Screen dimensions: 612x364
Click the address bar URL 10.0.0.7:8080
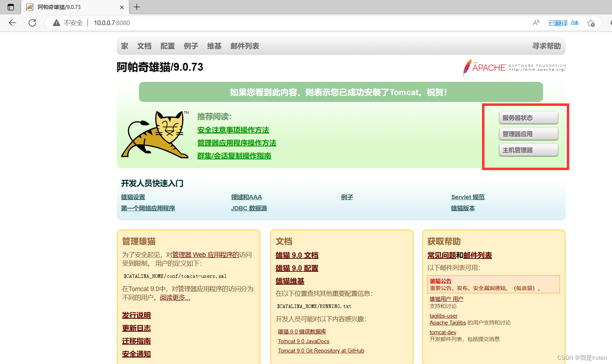pos(112,23)
